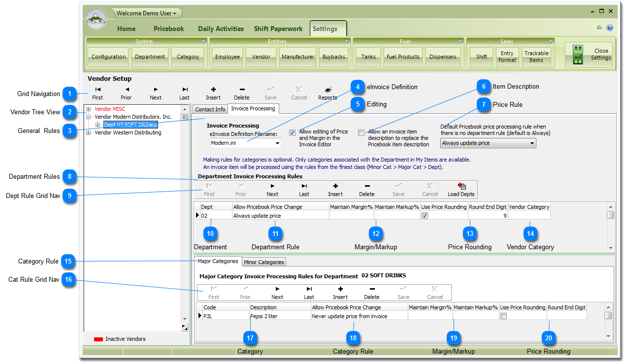Image resolution: width=625 pixels, height=364 pixels.
Task: Uncheck Allow editing of Price and Margin
Action: pyautogui.click(x=293, y=132)
